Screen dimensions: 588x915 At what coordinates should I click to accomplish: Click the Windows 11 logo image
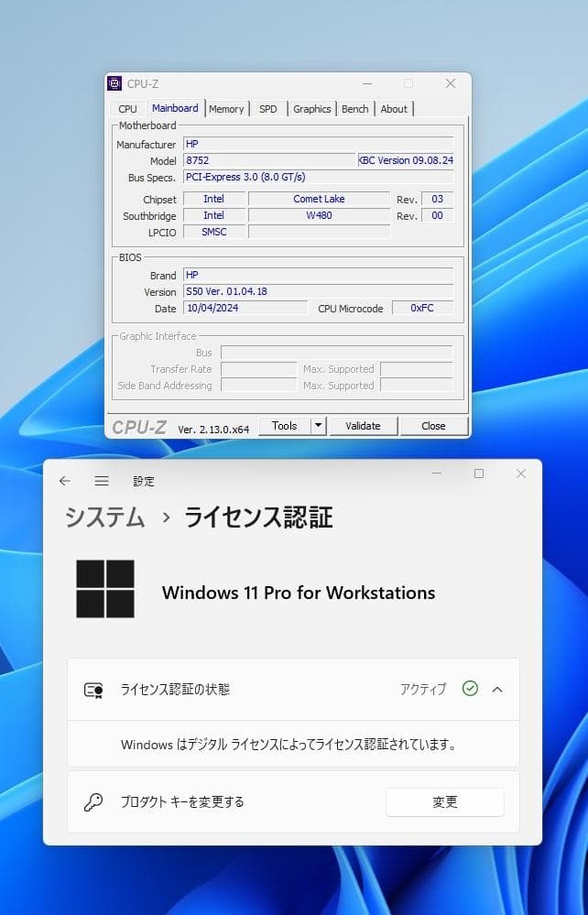[x=105, y=589]
